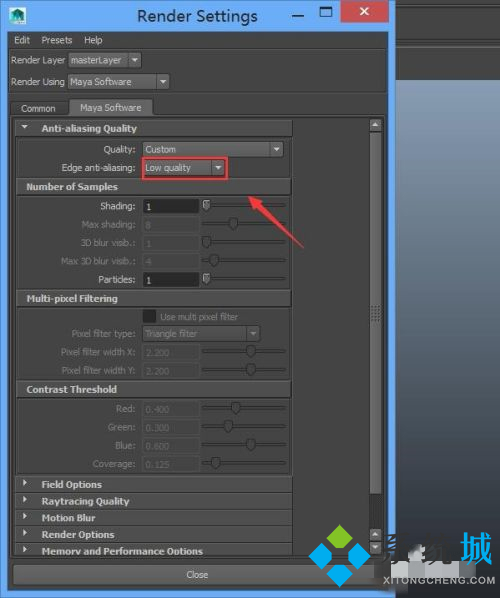500x598 pixels.
Task: Click the scrollbar up arrow at top
Action: coord(375,125)
